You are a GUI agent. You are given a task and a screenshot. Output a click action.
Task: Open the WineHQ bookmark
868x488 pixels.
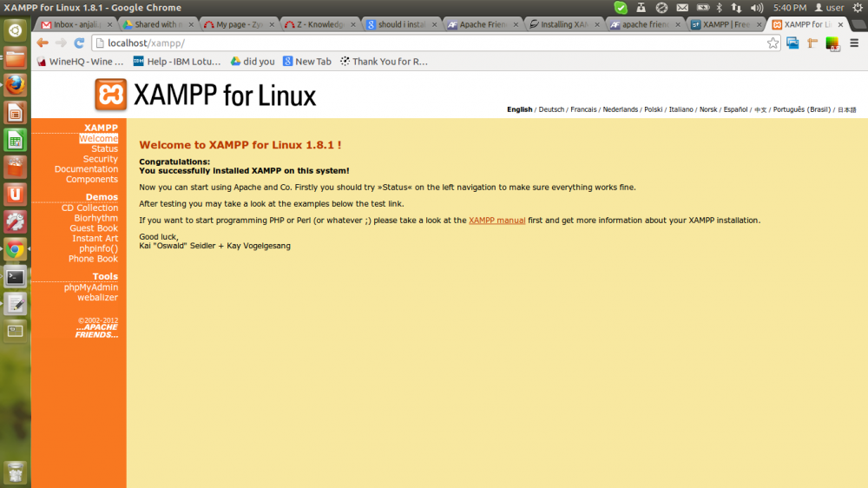(x=80, y=62)
